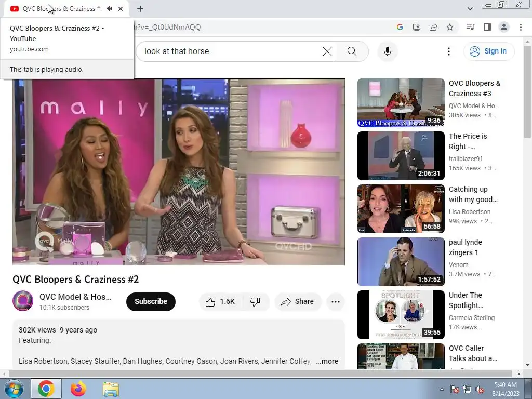Open QVC Bloopers & Craziness #3 thumbnail
Viewport: 532px width, 399px height.
point(401,103)
